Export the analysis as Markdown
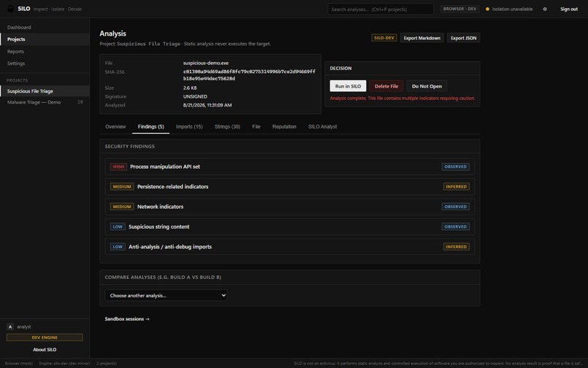 (x=422, y=38)
